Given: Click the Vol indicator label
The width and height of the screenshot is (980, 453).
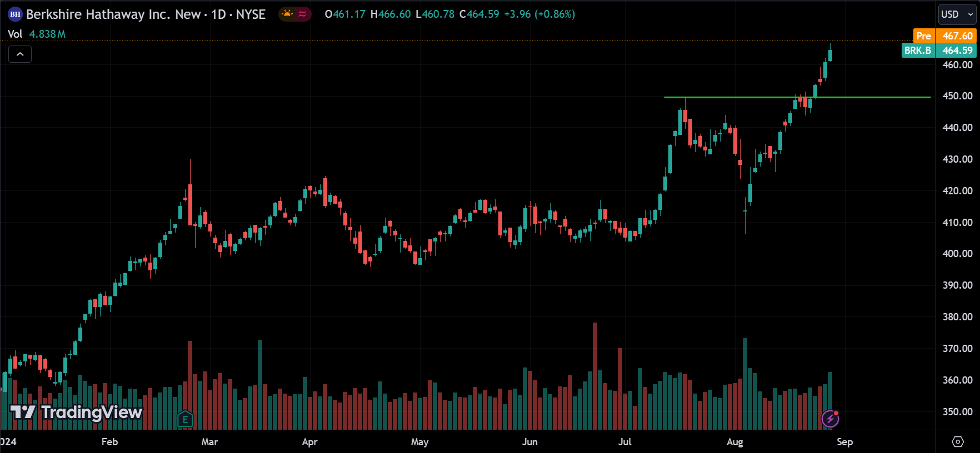Looking at the screenshot, I should pos(15,34).
